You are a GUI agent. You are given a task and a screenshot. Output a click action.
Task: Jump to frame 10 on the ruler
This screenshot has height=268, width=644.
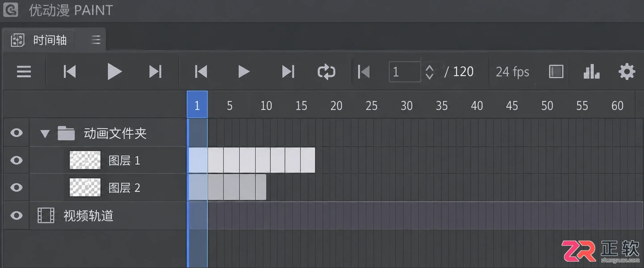pyautogui.click(x=266, y=105)
